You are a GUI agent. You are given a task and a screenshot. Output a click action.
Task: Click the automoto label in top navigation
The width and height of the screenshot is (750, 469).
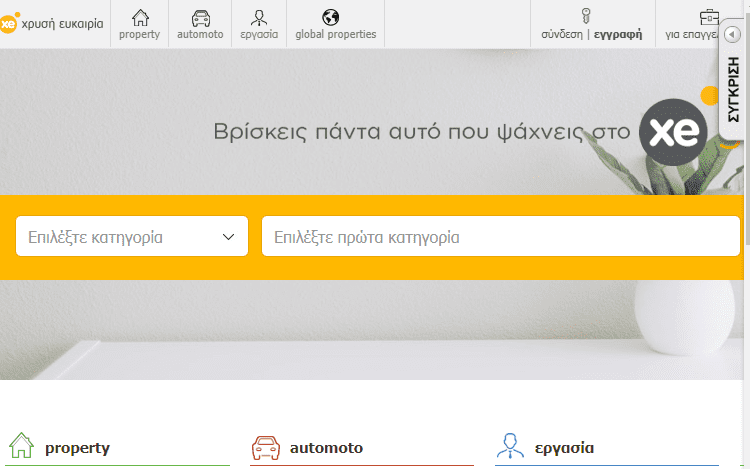tap(200, 34)
